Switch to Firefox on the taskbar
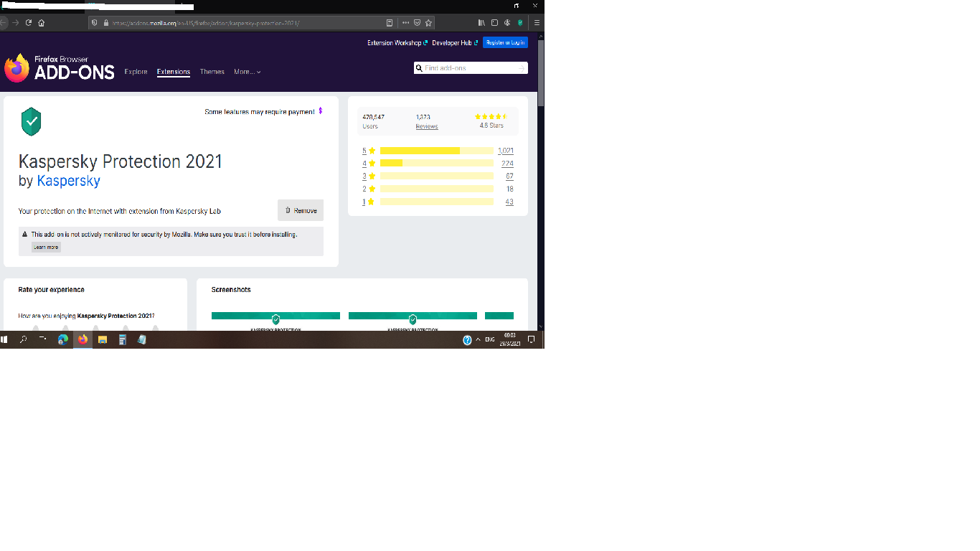 (83, 339)
